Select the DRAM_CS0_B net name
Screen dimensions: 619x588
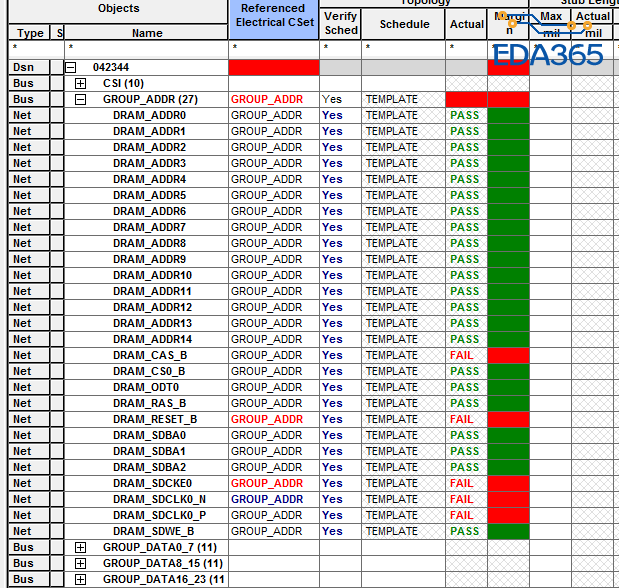(x=149, y=371)
